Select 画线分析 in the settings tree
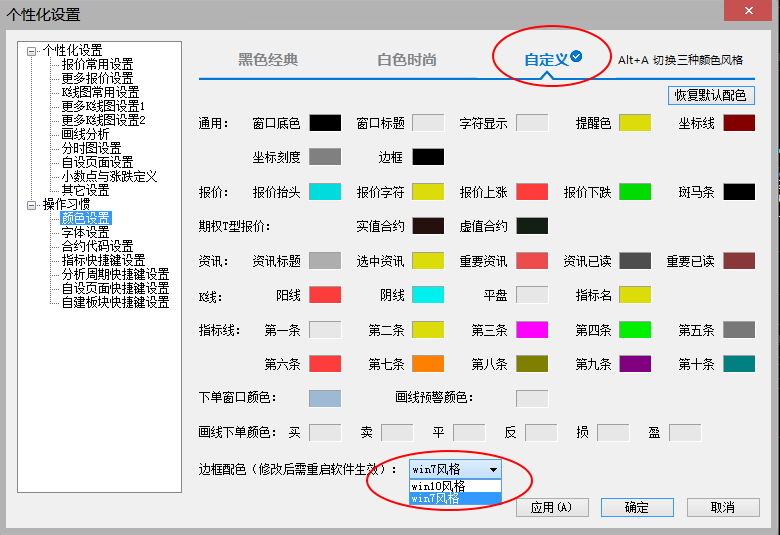The height and width of the screenshot is (535, 780). tap(85, 134)
